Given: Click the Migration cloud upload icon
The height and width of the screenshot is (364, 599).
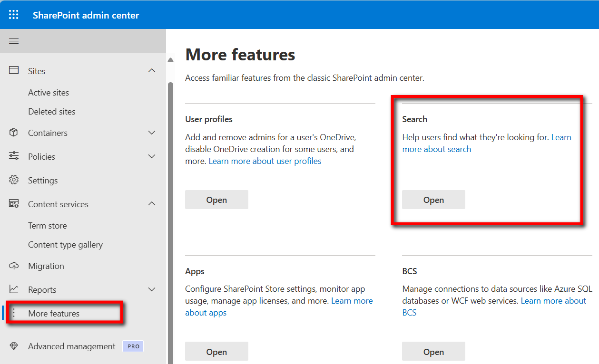Looking at the screenshot, I should coord(14,266).
